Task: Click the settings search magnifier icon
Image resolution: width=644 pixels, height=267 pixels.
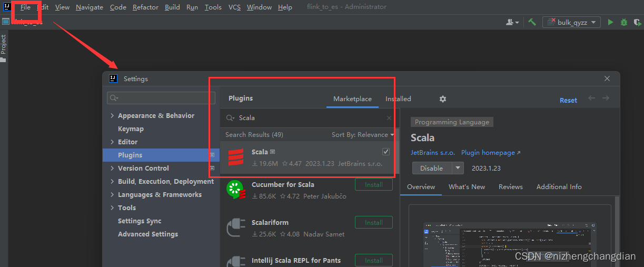Action: click(114, 98)
